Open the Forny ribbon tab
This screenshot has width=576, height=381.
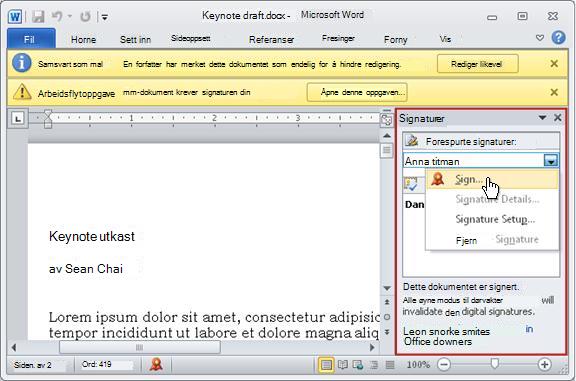396,40
